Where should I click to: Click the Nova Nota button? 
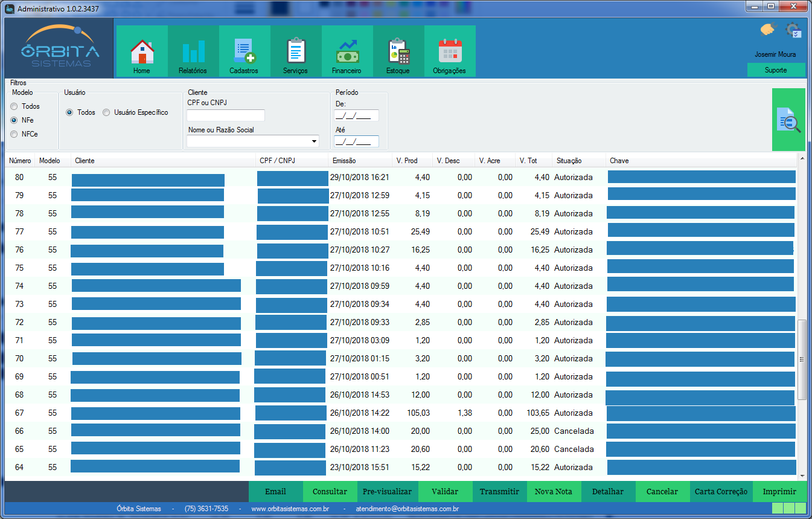click(x=554, y=492)
